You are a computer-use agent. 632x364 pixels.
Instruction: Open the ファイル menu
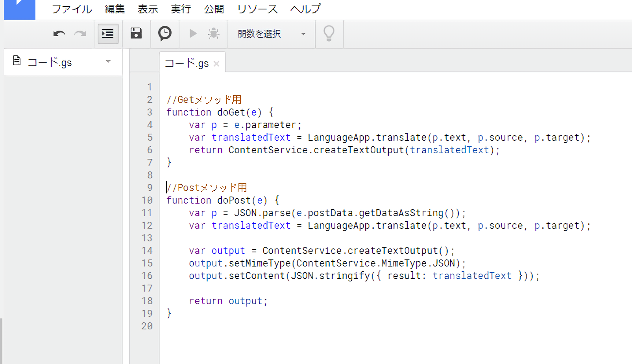pyautogui.click(x=72, y=9)
